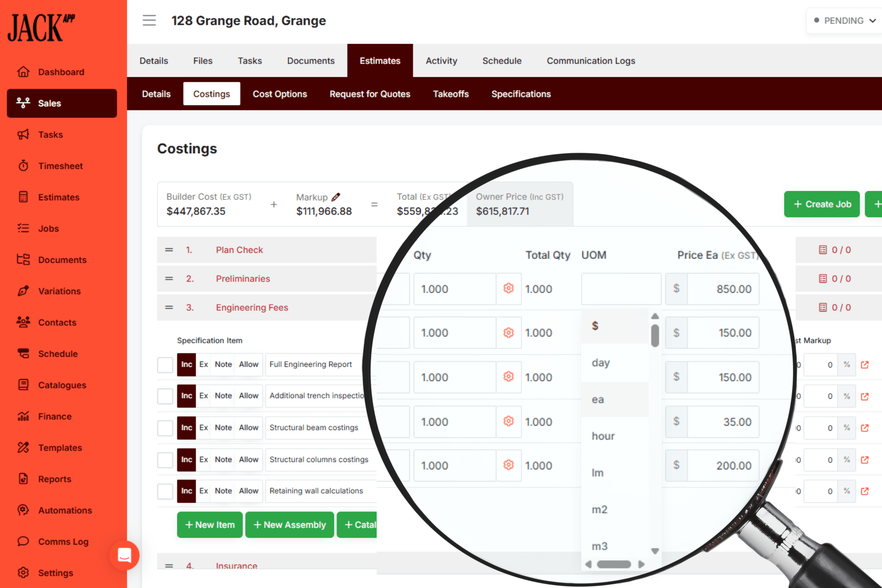Screen dimensions: 882x588
Task: Toggle Ex option for Retaining wall calculations
Action: pyautogui.click(x=204, y=491)
